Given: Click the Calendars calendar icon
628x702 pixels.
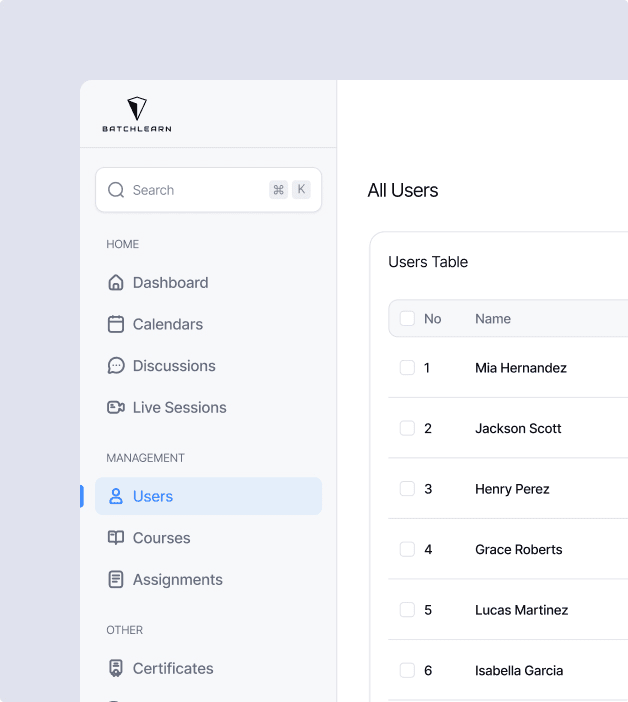Looking at the screenshot, I should click(x=116, y=324).
